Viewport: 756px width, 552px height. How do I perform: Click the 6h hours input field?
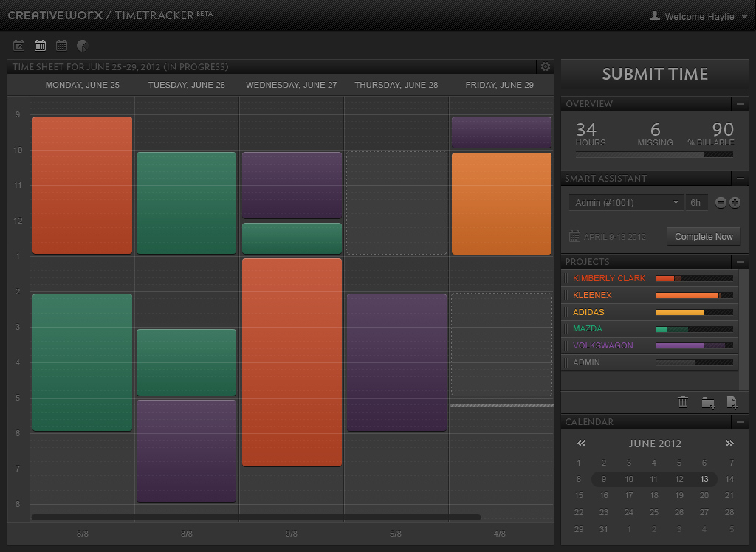coord(696,201)
